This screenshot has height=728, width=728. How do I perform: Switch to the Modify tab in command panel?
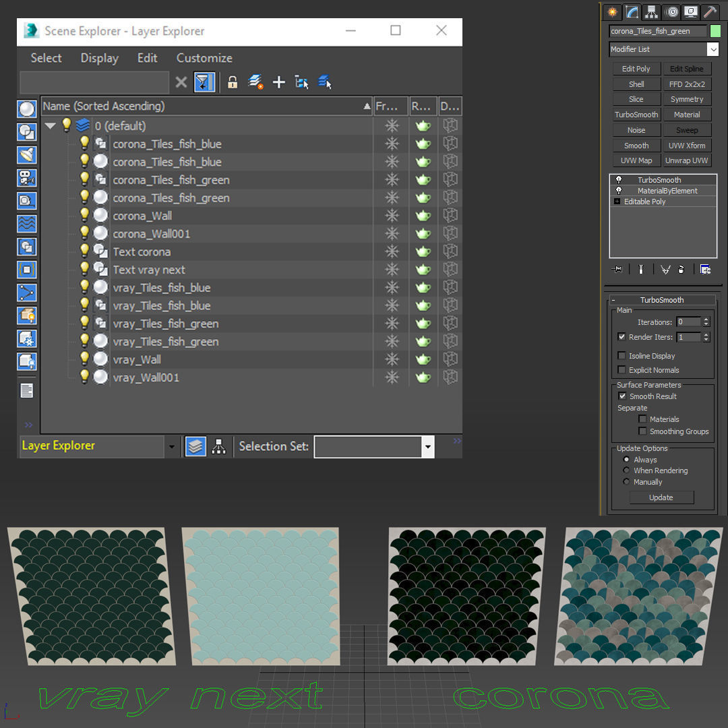pyautogui.click(x=632, y=11)
